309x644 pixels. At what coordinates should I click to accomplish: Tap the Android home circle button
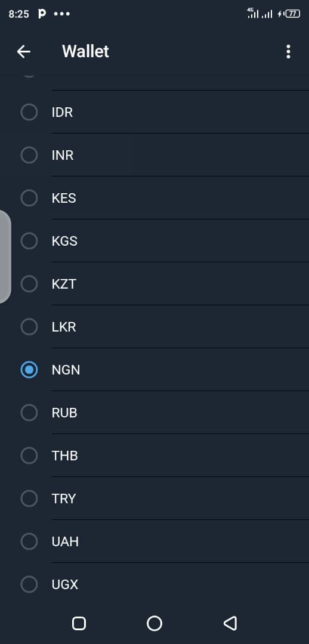tap(154, 623)
